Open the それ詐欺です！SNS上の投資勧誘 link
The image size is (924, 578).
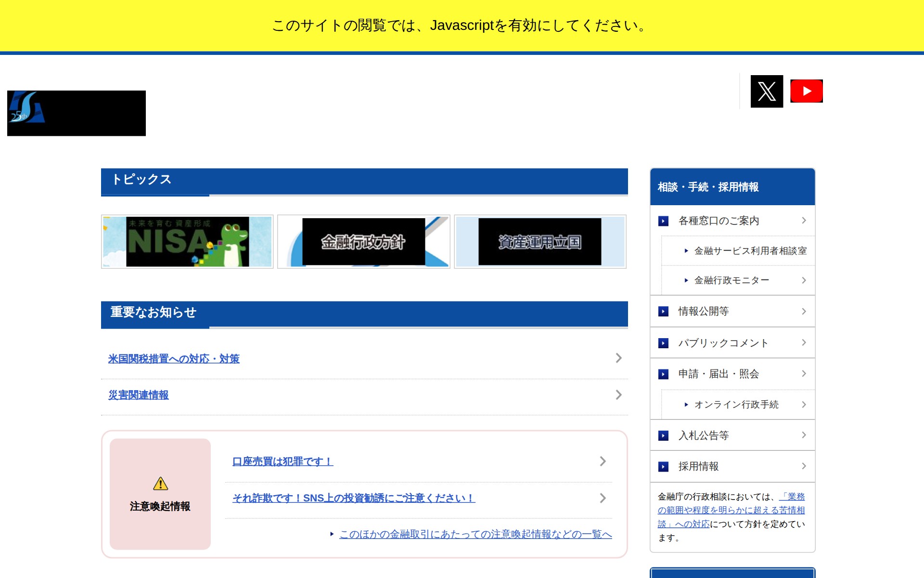pos(354,498)
